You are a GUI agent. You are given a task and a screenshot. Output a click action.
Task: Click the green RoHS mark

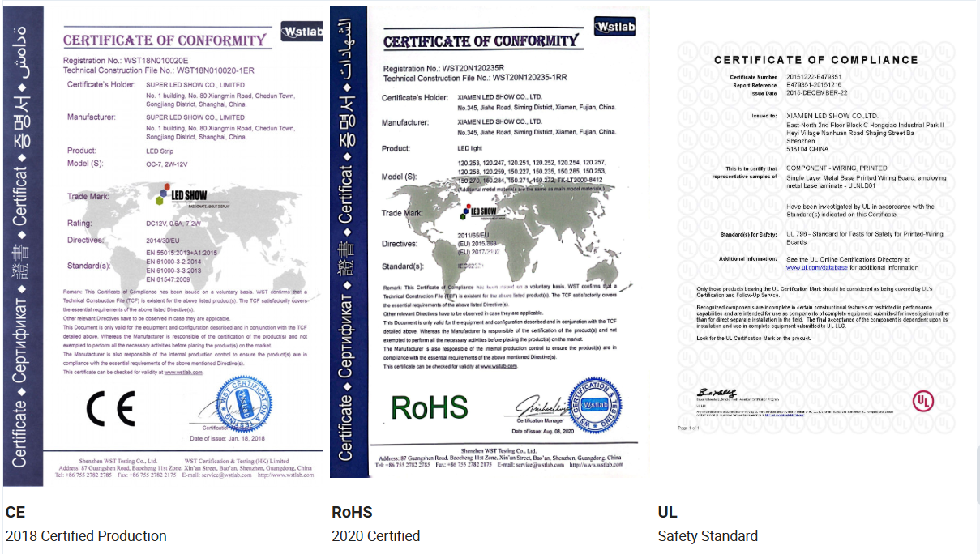pos(430,407)
